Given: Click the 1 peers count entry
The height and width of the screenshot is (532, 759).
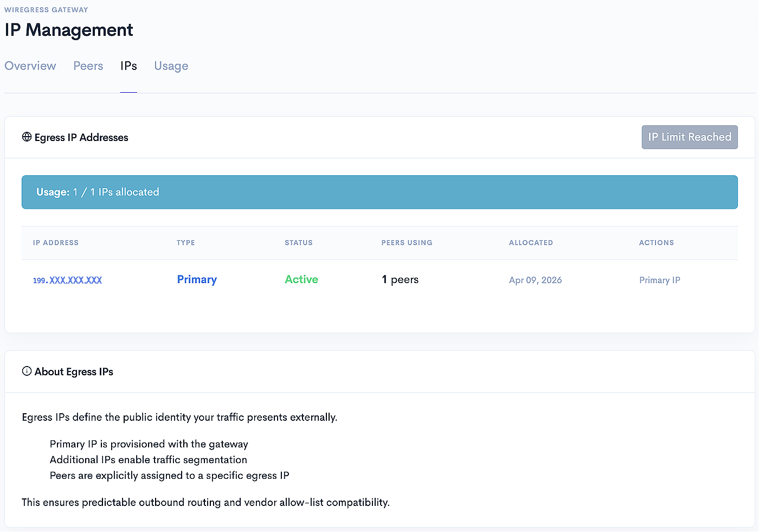Looking at the screenshot, I should click(400, 279).
